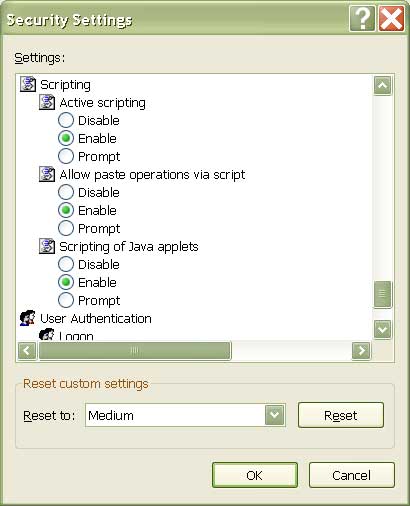Close the Security Settings dialog
The image size is (410, 506).
(391, 19)
